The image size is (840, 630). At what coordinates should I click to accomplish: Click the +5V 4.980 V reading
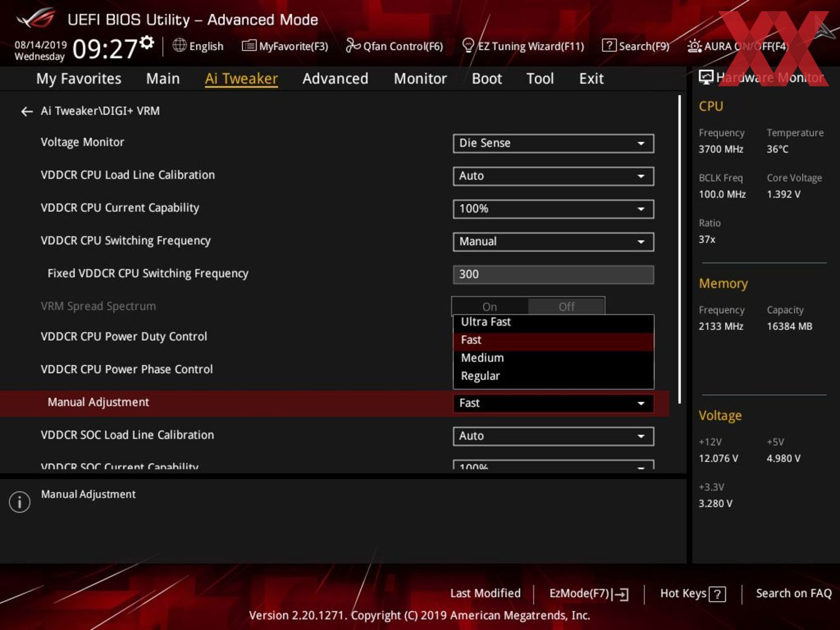[783, 458]
